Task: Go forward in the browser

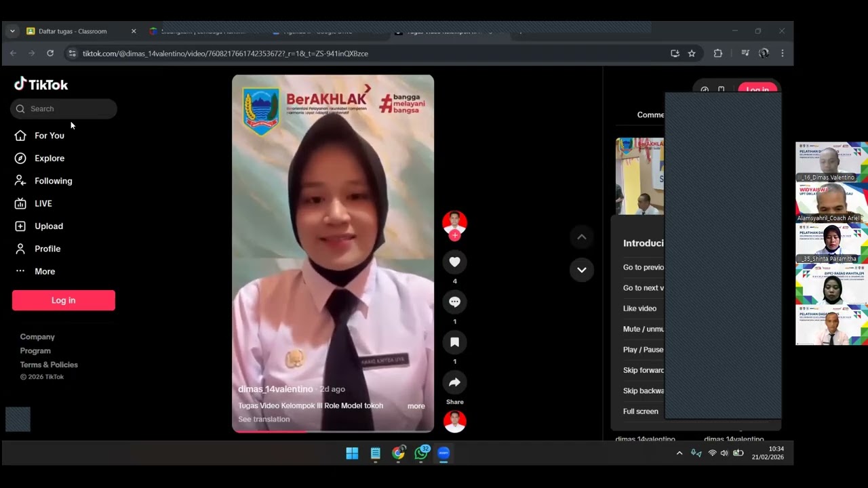Action: 31,53
